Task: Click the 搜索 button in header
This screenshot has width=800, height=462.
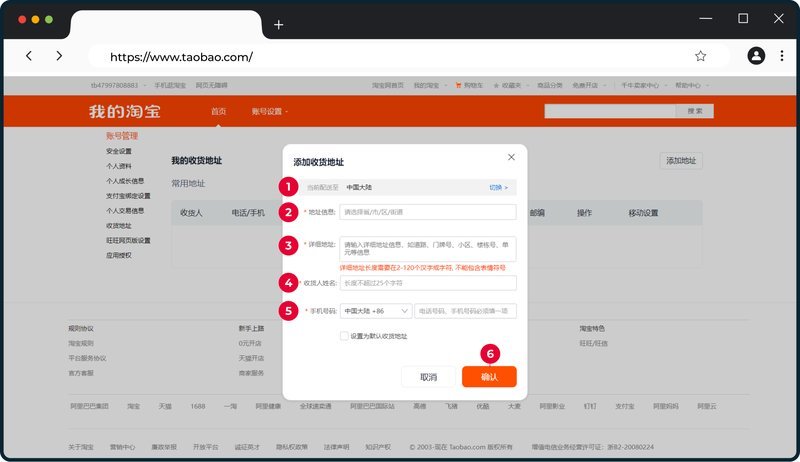Action: click(x=694, y=111)
